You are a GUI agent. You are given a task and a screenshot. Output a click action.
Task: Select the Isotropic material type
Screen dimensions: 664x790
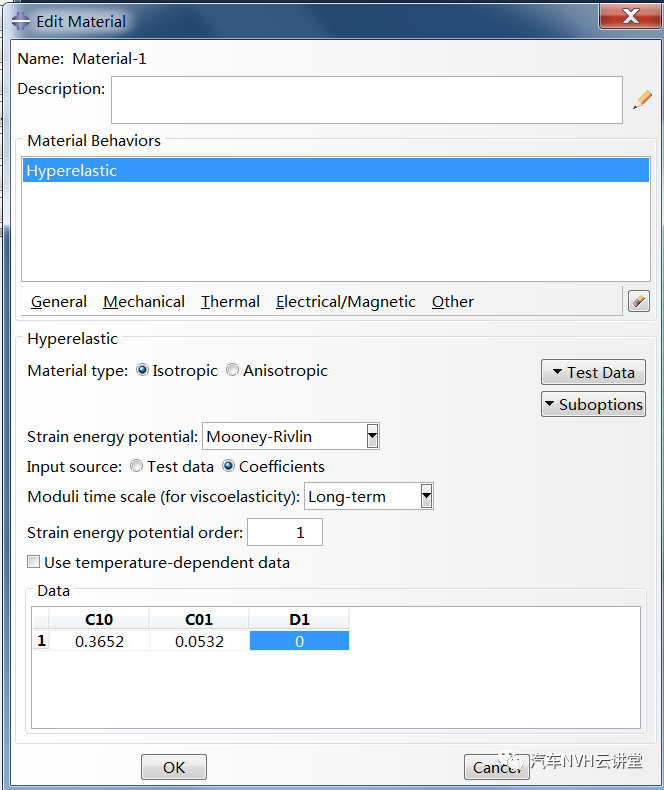(x=143, y=370)
